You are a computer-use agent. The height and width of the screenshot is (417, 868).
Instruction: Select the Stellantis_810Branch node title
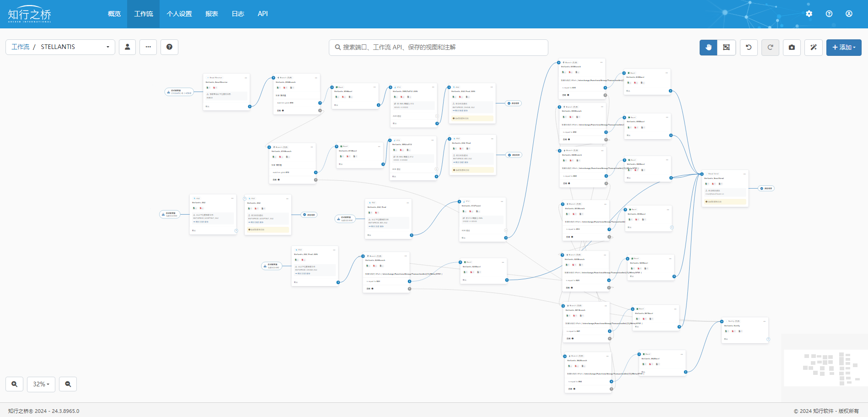281,151
